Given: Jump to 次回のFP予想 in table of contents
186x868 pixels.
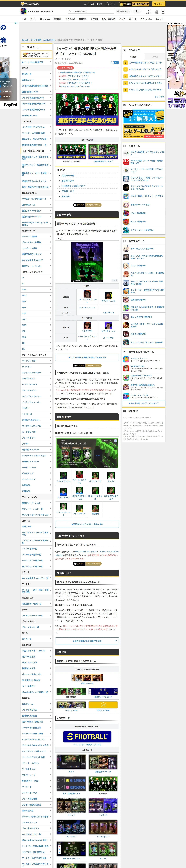Looking at the screenshot, I should [68, 176].
